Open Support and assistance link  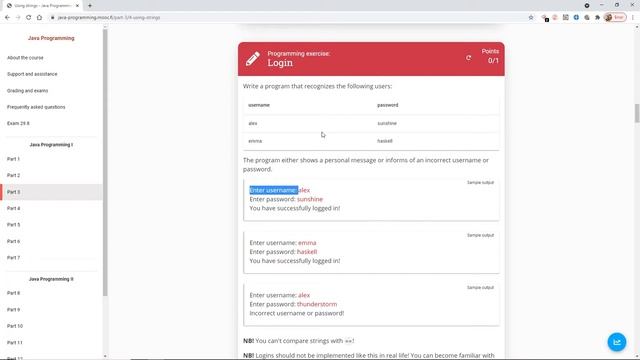pyautogui.click(x=32, y=74)
